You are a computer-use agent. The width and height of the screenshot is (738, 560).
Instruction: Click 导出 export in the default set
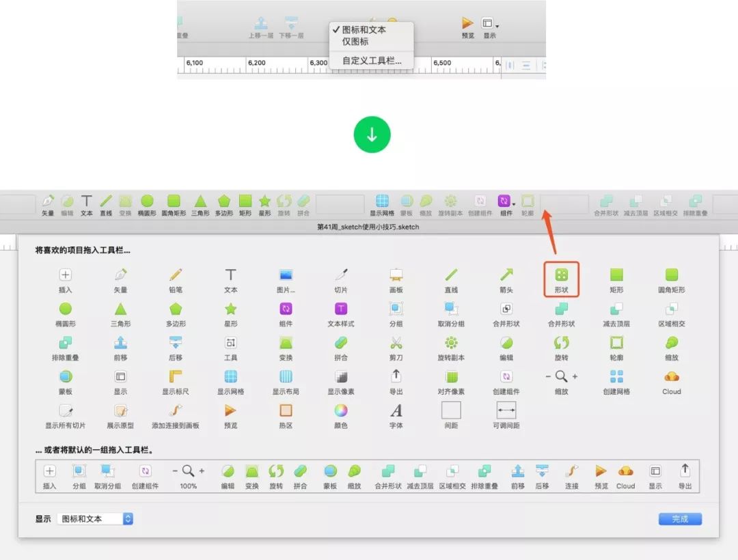(x=685, y=477)
